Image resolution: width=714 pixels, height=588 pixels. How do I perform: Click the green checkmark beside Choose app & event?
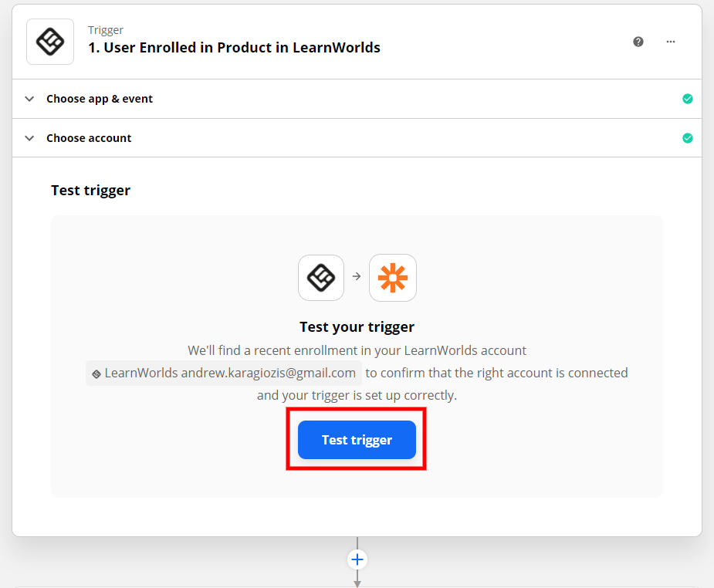[687, 99]
